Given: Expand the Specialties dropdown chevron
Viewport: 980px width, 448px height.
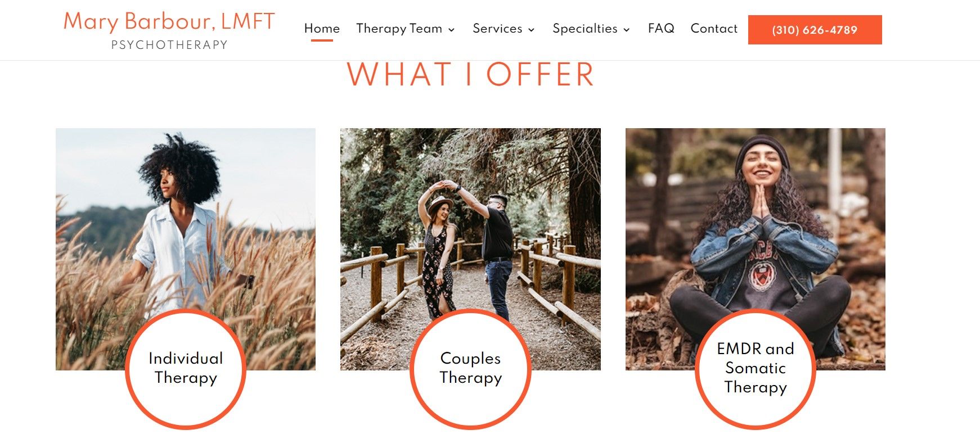Looking at the screenshot, I should 626,30.
